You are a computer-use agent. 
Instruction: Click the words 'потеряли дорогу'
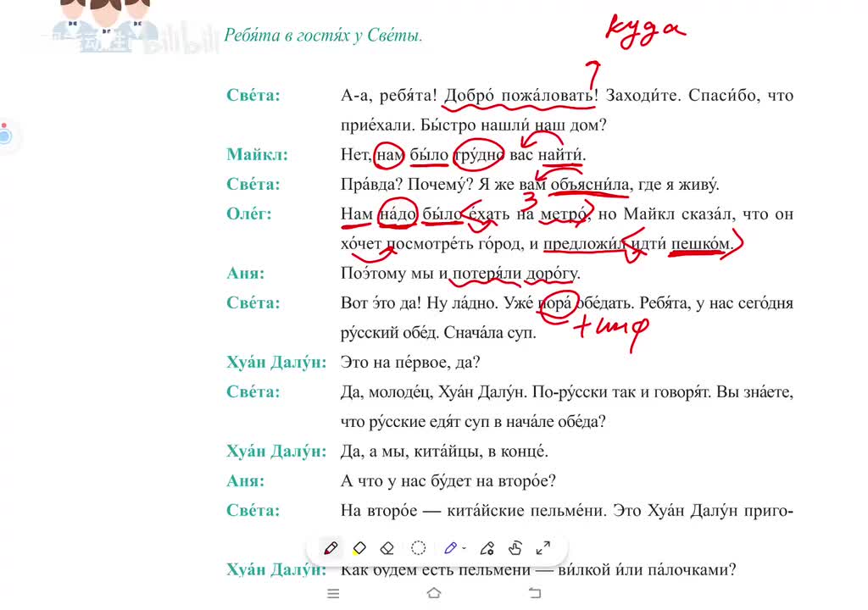coord(515,273)
